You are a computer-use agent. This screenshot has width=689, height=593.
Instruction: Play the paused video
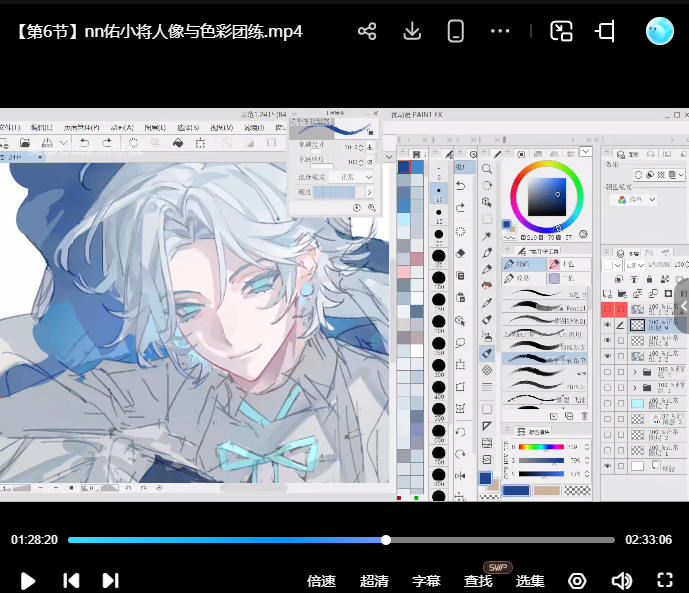28,580
